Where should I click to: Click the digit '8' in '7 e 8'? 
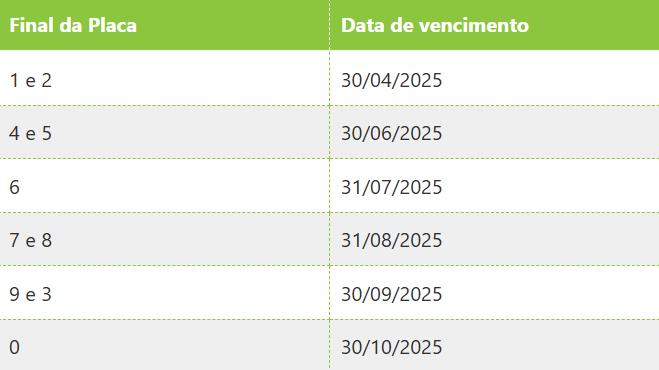point(47,240)
